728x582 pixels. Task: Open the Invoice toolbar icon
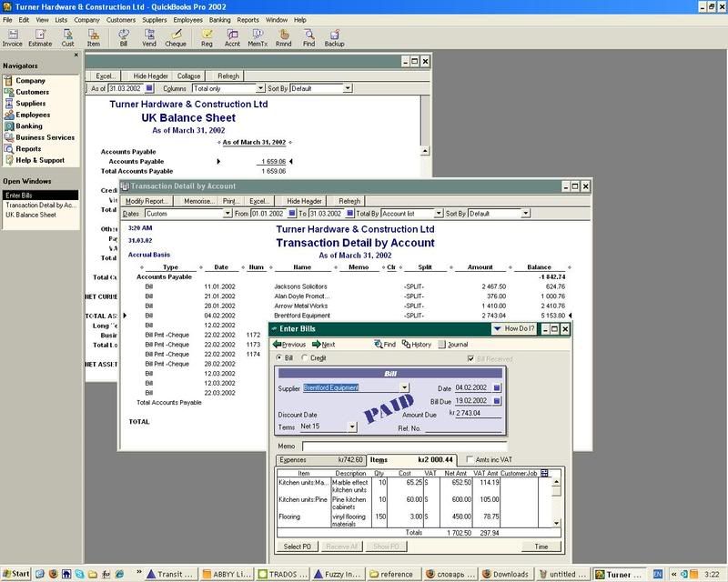[x=12, y=38]
